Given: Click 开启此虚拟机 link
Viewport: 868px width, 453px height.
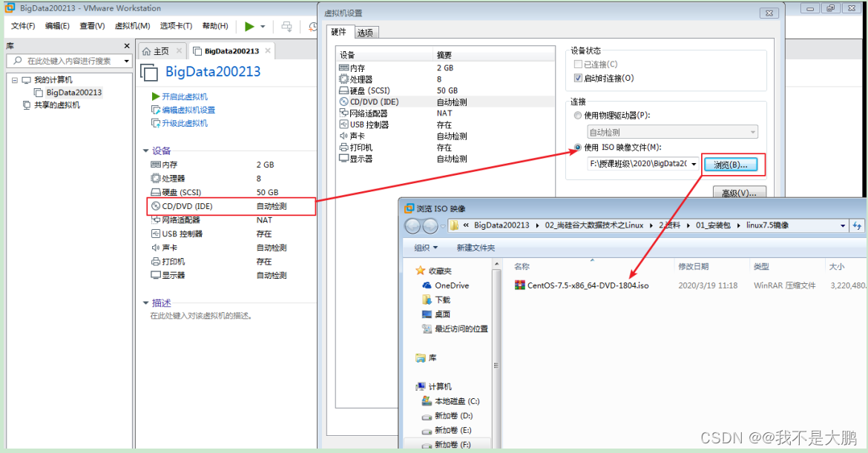Looking at the screenshot, I should (x=184, y=97).
